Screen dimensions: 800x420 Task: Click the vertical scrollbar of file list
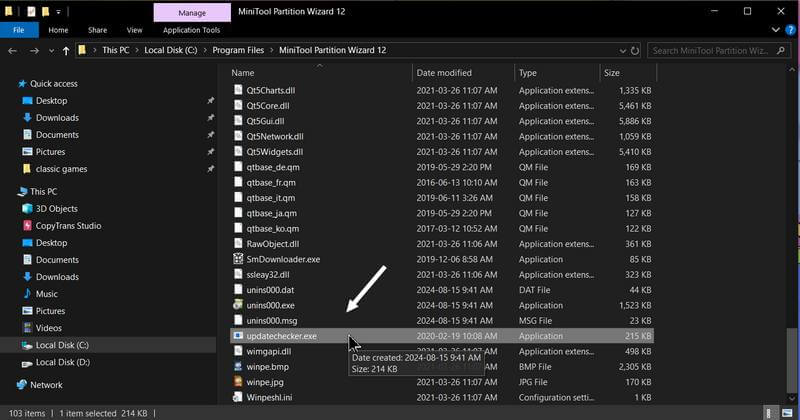792,235
